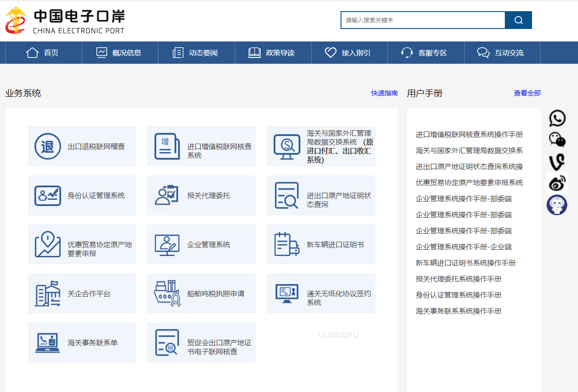Focus the 请输入搜索关键字 search field
This screenshot has height=392, width=578.
423,20
